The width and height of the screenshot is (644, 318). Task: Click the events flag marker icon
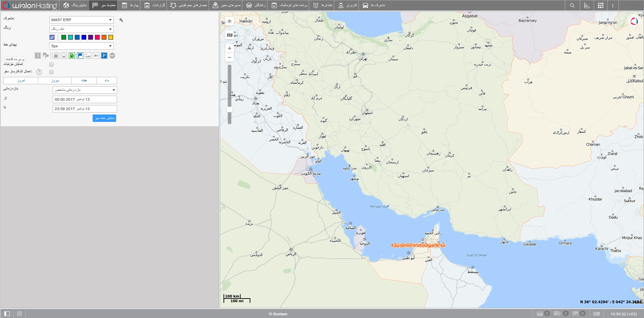[x=80, y=55]
